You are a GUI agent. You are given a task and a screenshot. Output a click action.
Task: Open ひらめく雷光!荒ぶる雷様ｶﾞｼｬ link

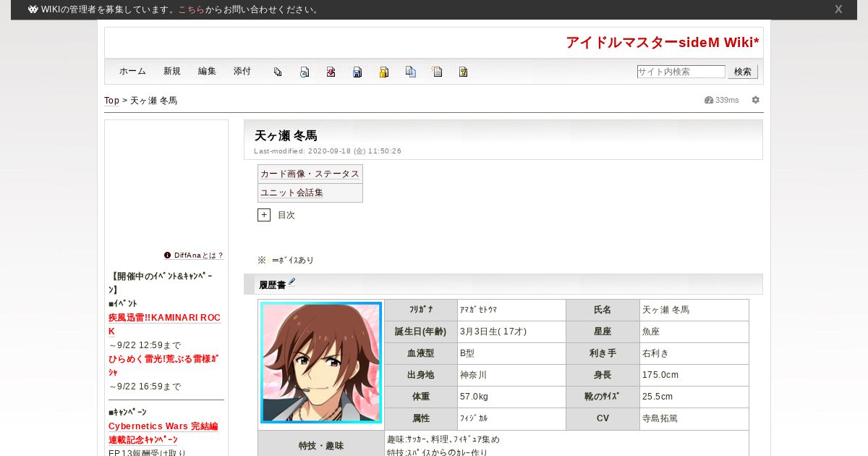(x=163, y=366)
